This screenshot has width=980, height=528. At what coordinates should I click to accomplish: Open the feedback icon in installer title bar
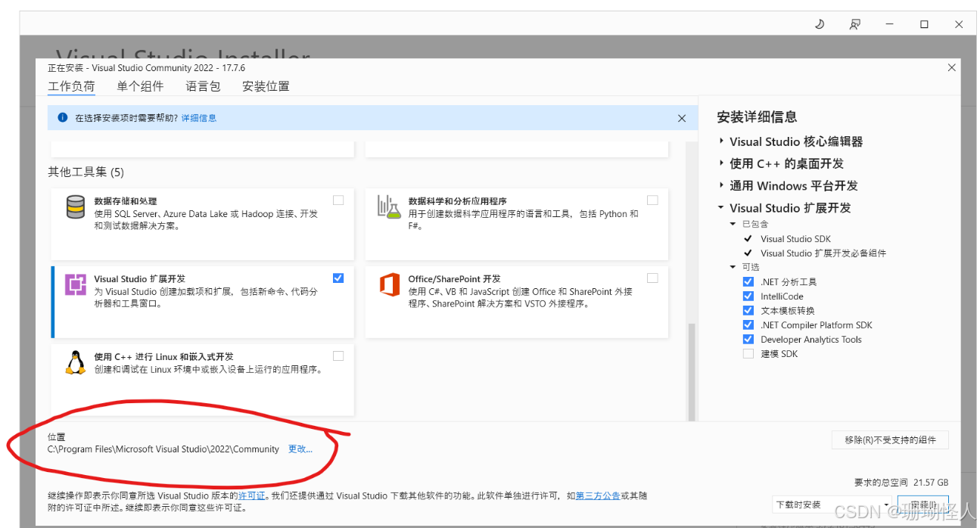point(854,24)
